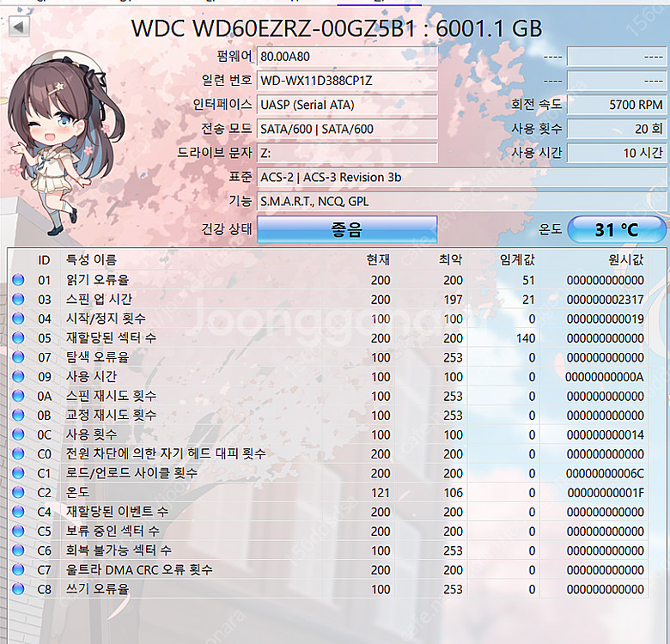Select the 쓰기 오류율 attribute name
This screenshot has height=644, width=670.
click(x=97, y=589)
